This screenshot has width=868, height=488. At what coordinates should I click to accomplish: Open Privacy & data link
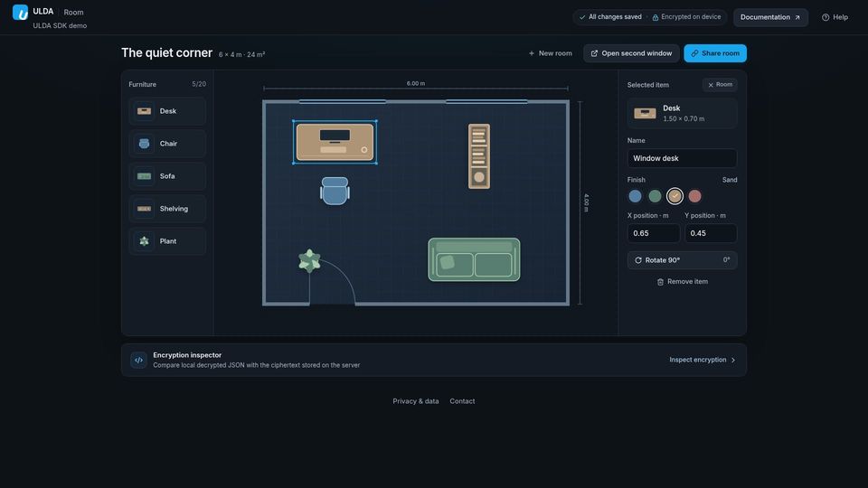tap(416, 401)
